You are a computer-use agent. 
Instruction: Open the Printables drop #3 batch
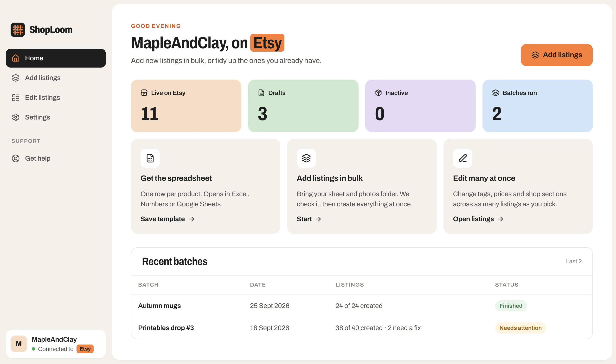pyautogui.click(x=362, y=328)
